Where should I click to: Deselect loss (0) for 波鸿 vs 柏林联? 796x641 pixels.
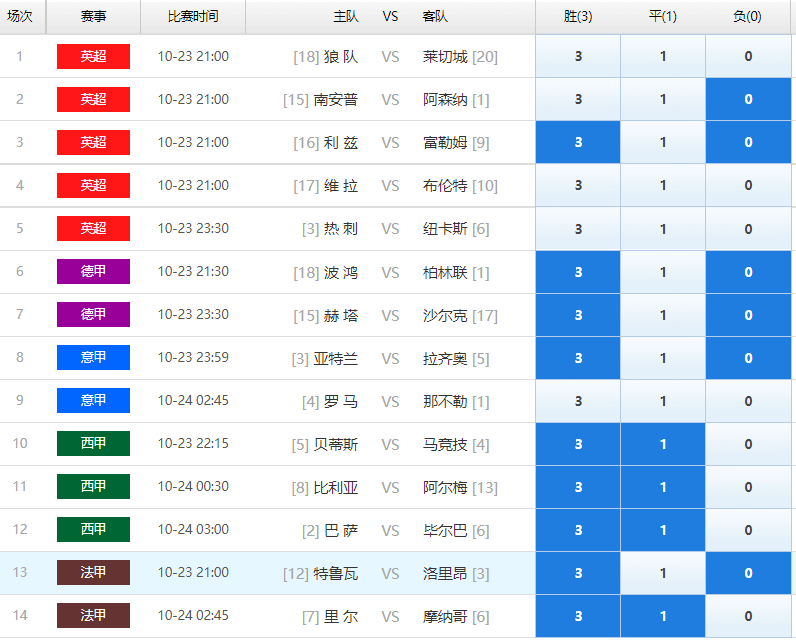(x=748, y=272)
